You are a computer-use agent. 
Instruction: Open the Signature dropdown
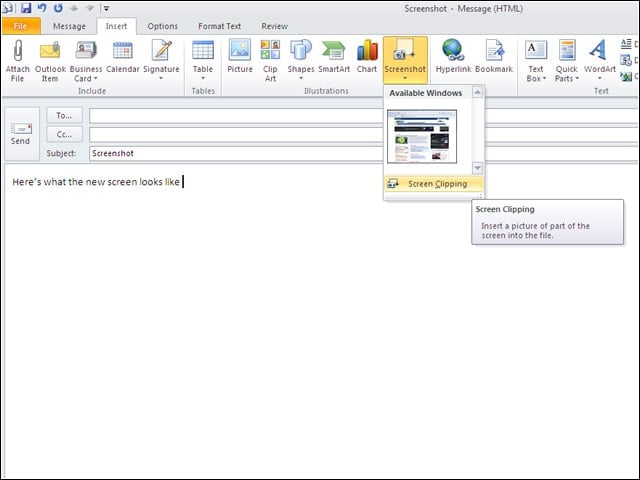[161, 61]
